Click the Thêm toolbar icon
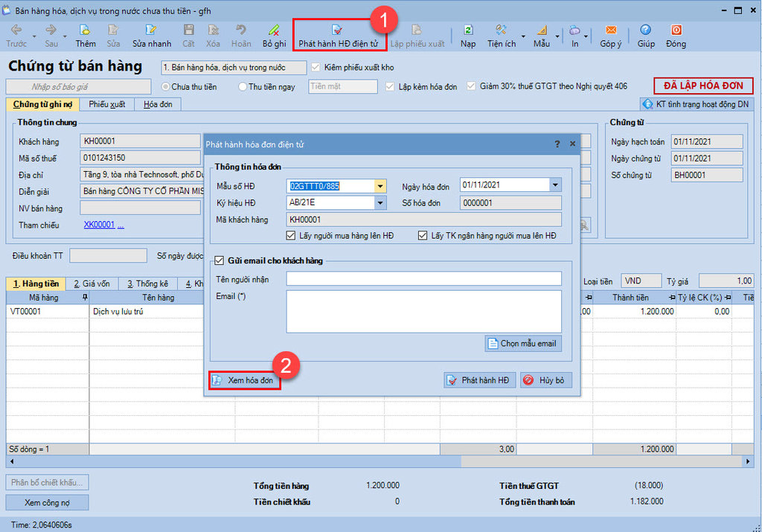The image size is (762, 532). tap(86, 36)
